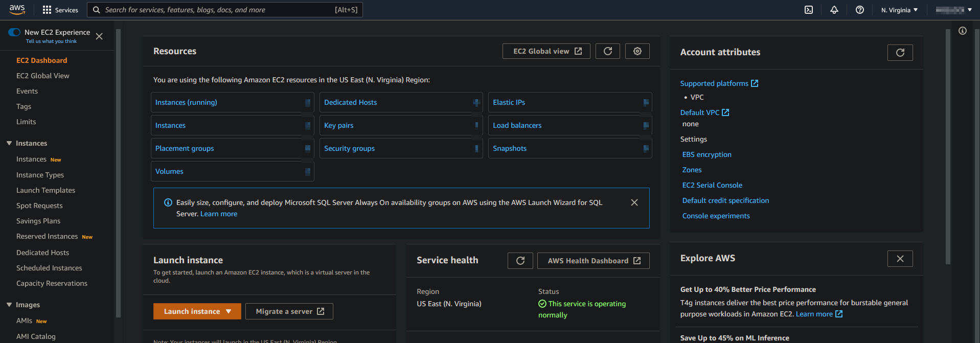Image resolution: width=980 pixels, height=343 pixels.
Task: Open the Snapshots resource link
Action: (x=510, y=148)
